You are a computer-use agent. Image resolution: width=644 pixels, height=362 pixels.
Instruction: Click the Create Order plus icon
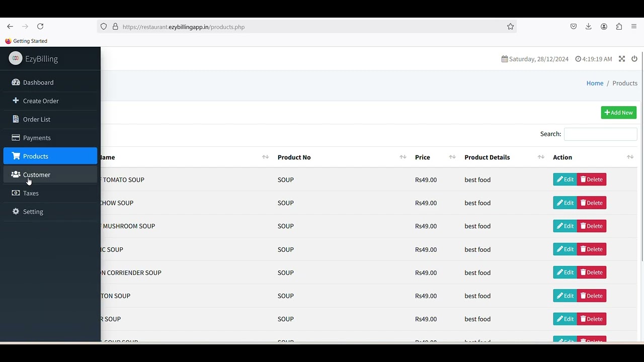coord(16,101)
